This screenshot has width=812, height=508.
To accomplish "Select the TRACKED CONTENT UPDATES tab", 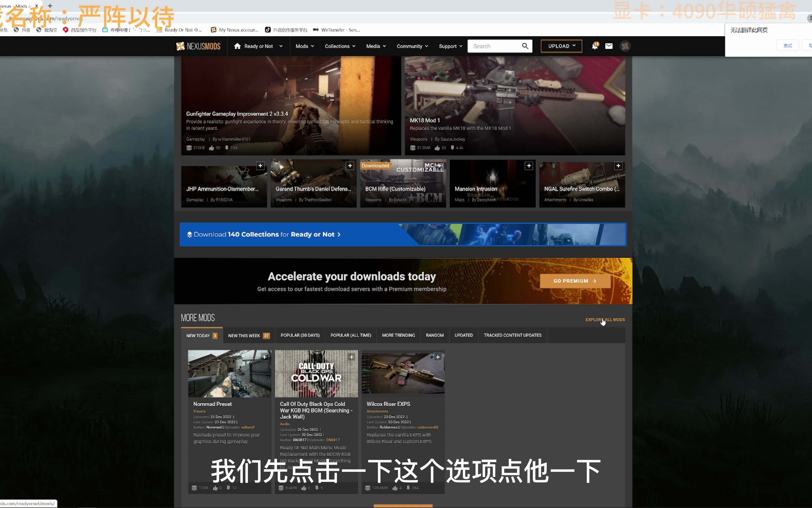I will [512, 335].
